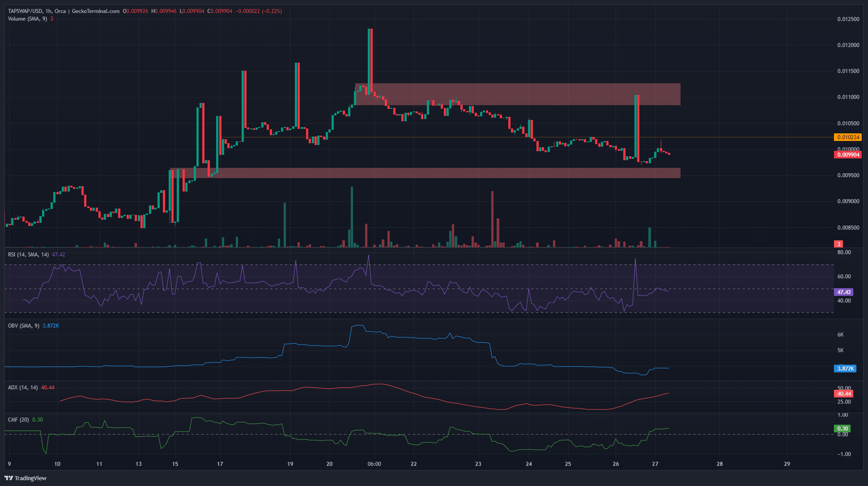Select the Volume (SMA, 9) indicator legend
Viewport: 868px width, 486px height.
coord(27,19)
